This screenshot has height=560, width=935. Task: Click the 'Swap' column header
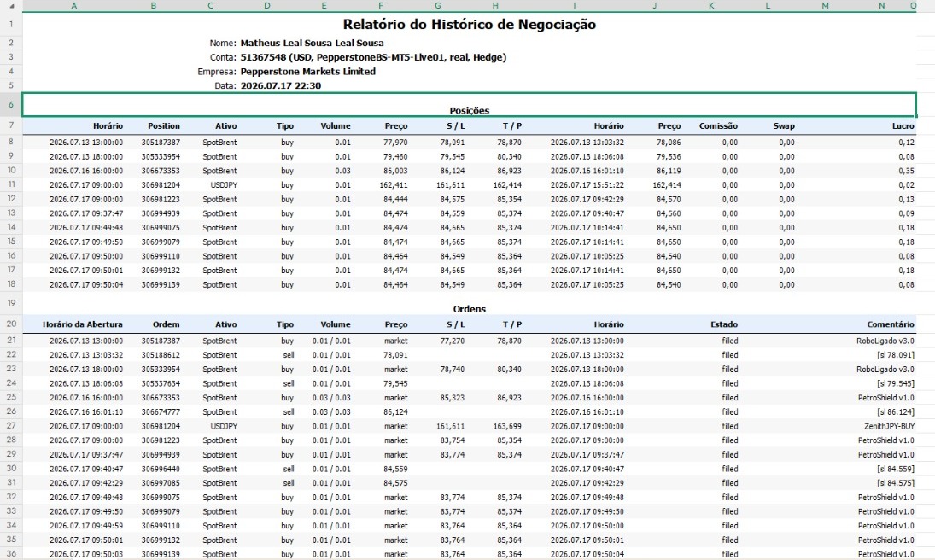[x=784, y=125]
